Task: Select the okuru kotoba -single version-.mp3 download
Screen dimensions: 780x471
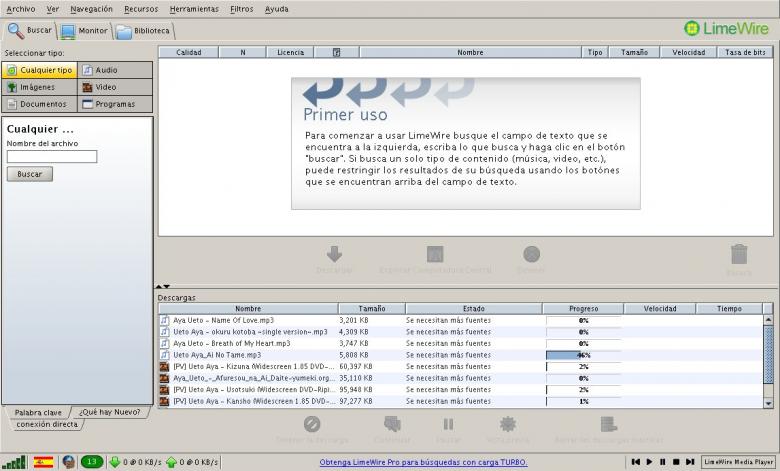Action: pos(461,332)
